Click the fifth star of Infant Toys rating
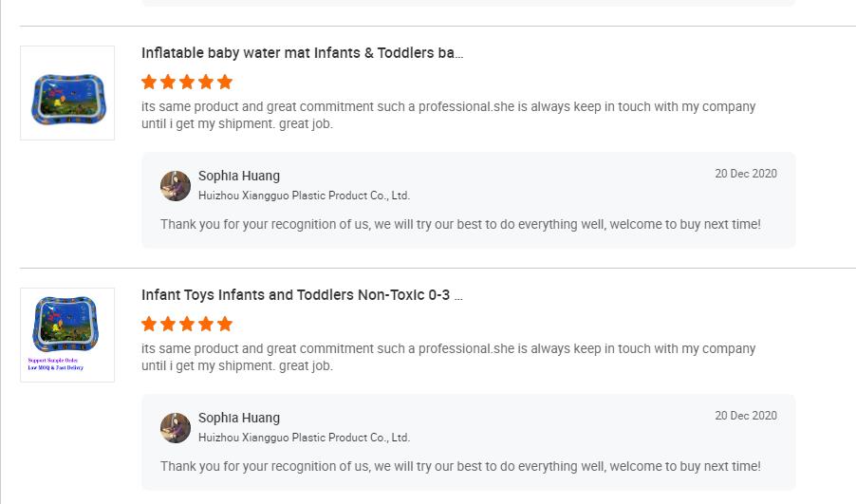 coord(225,324)
